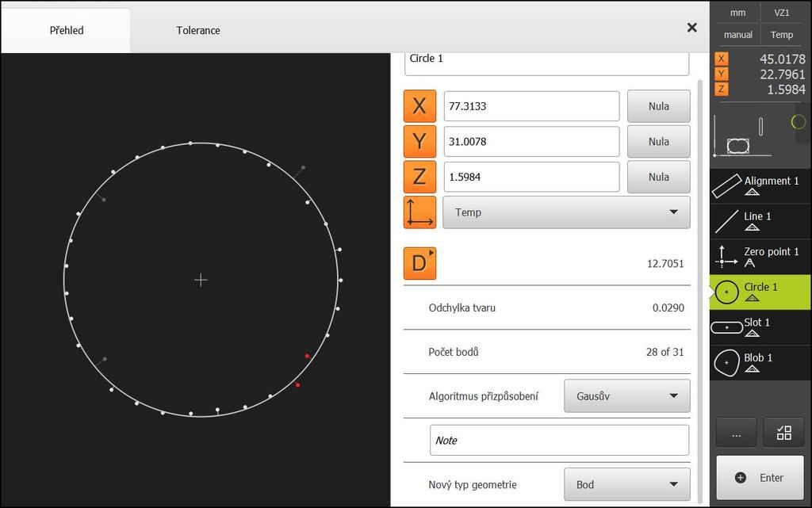
Task: Open the feature list view selector icon
Action: 784,433
